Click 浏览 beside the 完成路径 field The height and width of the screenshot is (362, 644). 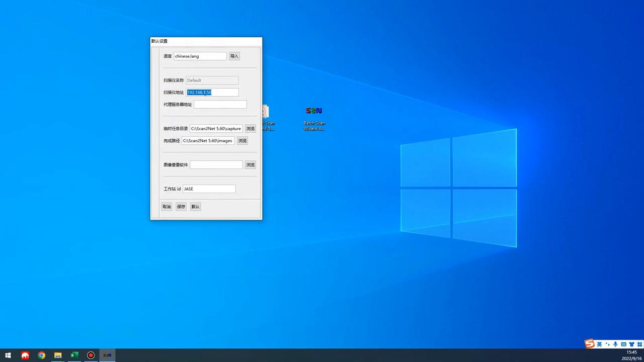coord(242,141)
